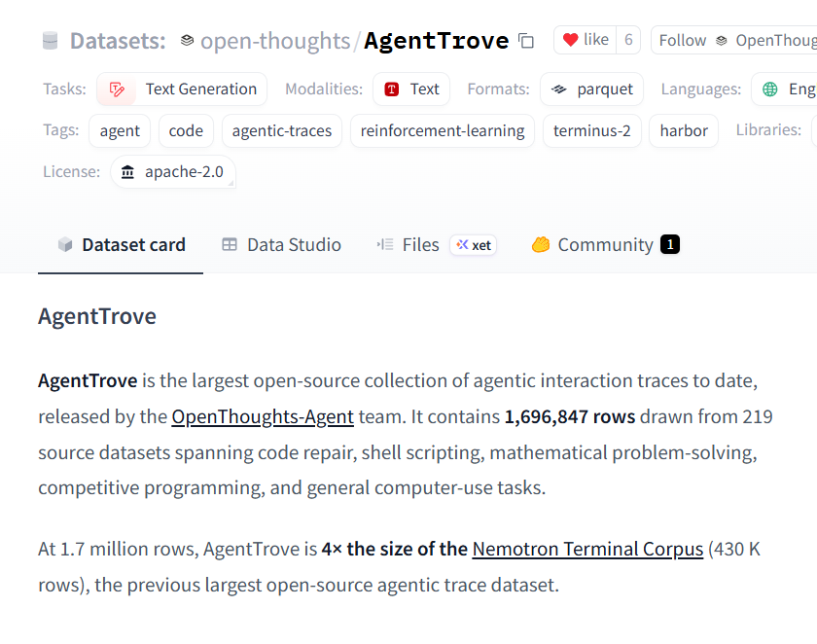Click the code tag

pos(186,130)
